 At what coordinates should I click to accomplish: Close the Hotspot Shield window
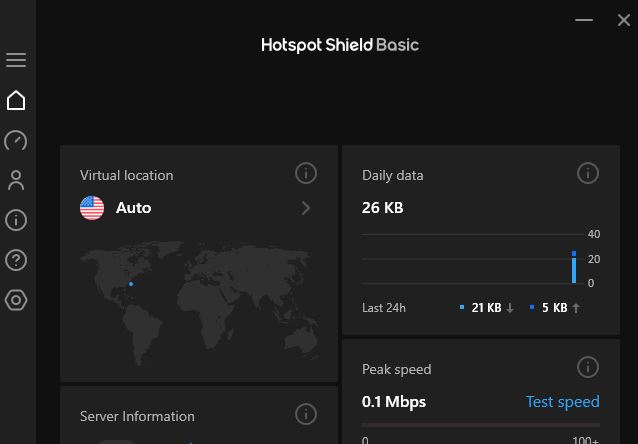pyautogui.click(x=623, y=20)
